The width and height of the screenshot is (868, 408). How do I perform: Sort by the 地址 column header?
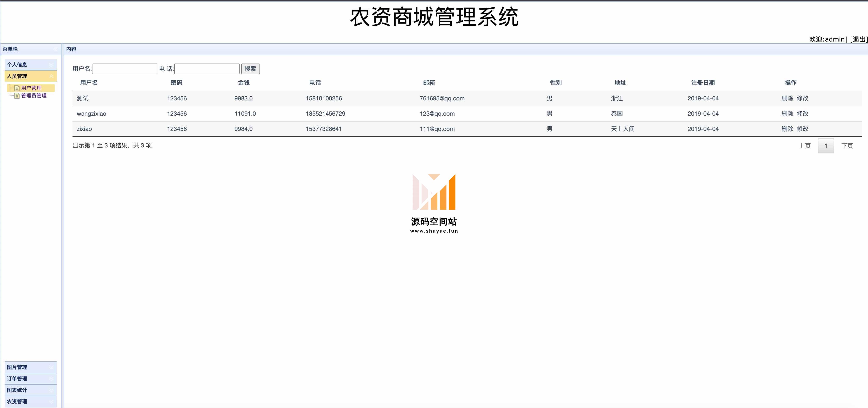point(620,83)
